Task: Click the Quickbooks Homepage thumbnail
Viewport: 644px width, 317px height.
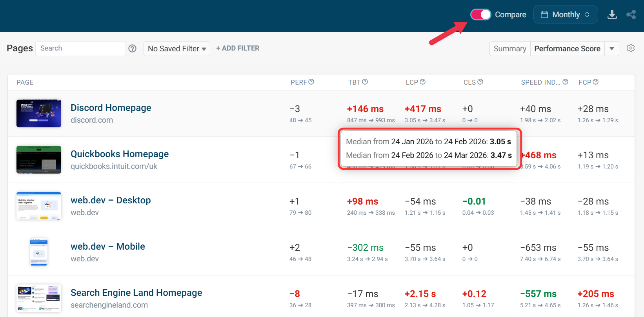Action: click(x=39, y=159)
